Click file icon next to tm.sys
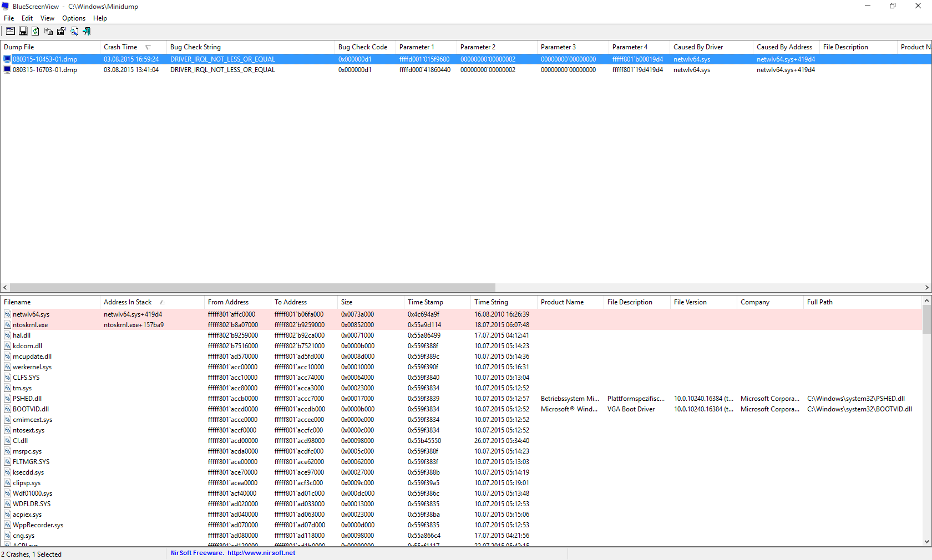The width and height of the screenshot is (932, 560). (x=8, y=388)
